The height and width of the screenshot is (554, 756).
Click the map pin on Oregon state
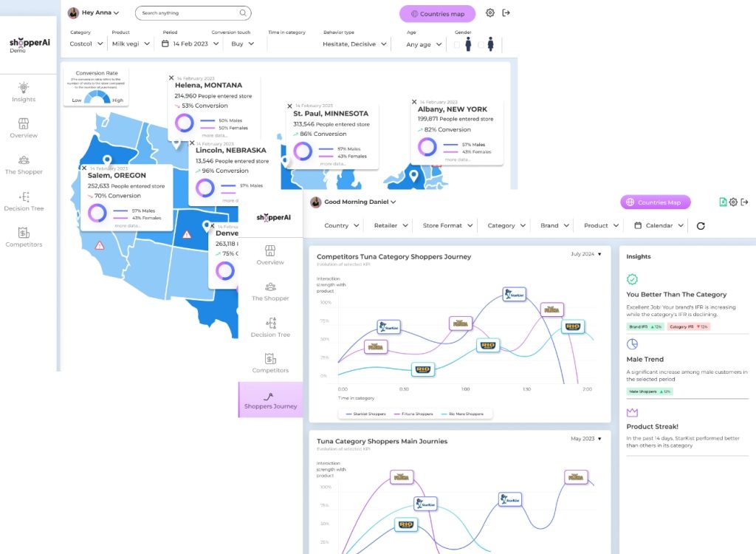coord(107,160)
